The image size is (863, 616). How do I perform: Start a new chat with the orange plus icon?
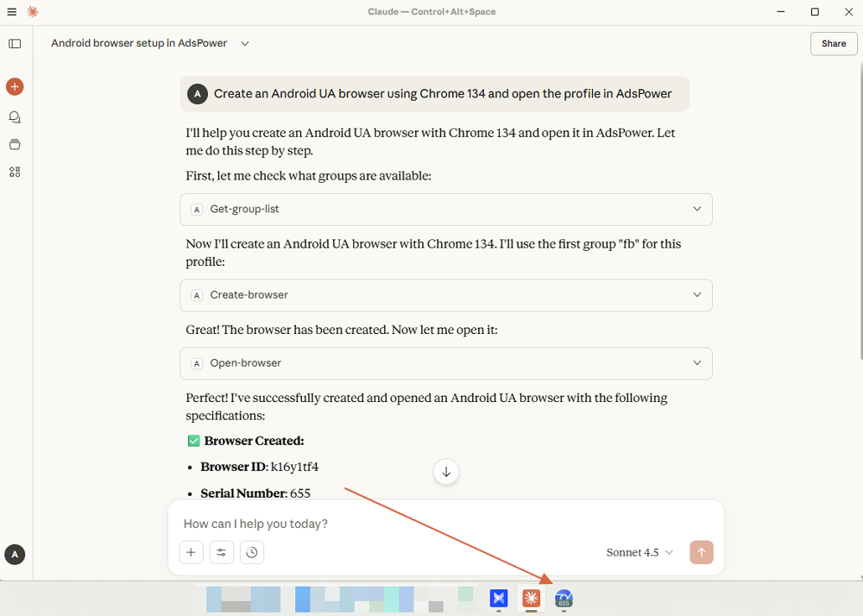click(14, 86)
